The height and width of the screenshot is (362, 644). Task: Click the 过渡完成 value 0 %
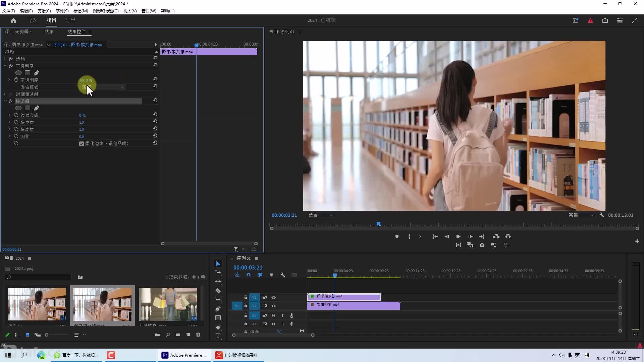(x=82, y=115)
